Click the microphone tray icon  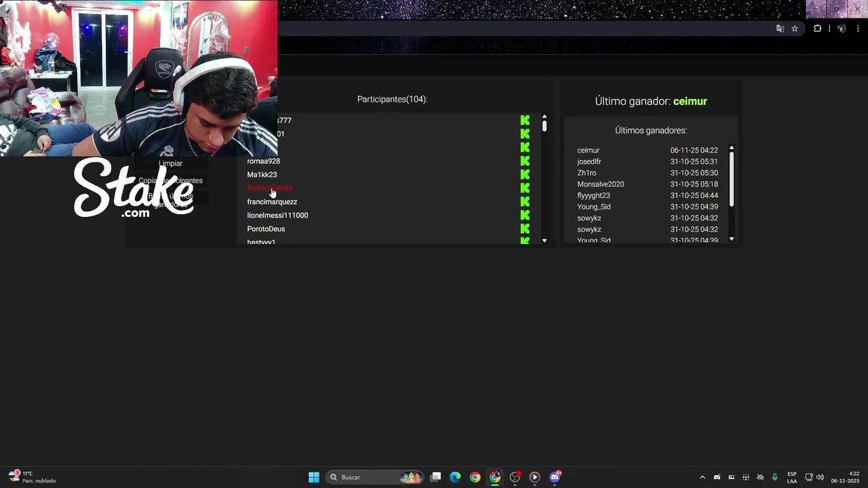click(x=774, y=477)
